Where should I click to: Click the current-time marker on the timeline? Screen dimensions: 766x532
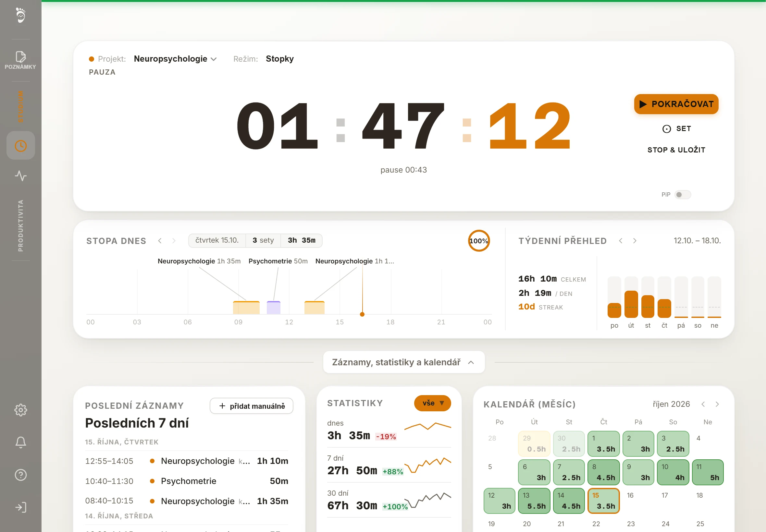(x=362, y=314)
